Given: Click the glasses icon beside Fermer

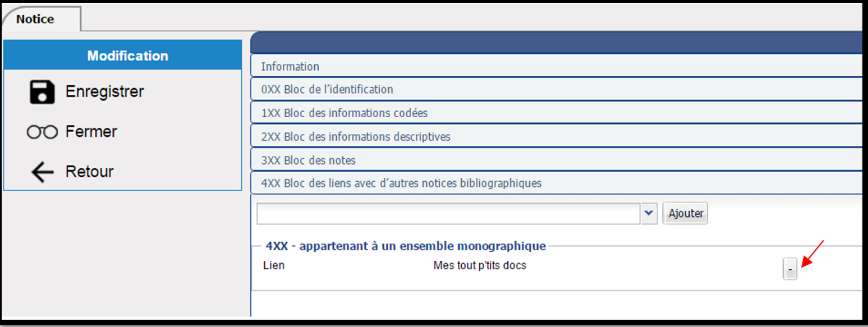Looking at the screenshot, I should 42,132.
